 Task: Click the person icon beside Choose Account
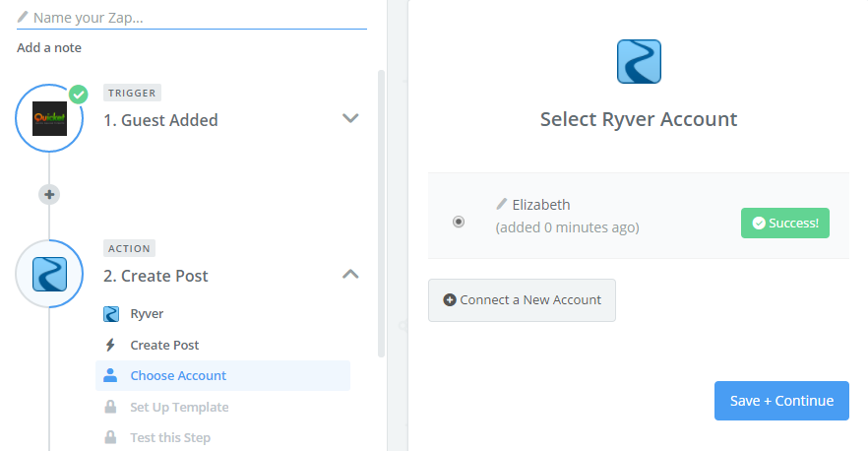pos(110,375)
